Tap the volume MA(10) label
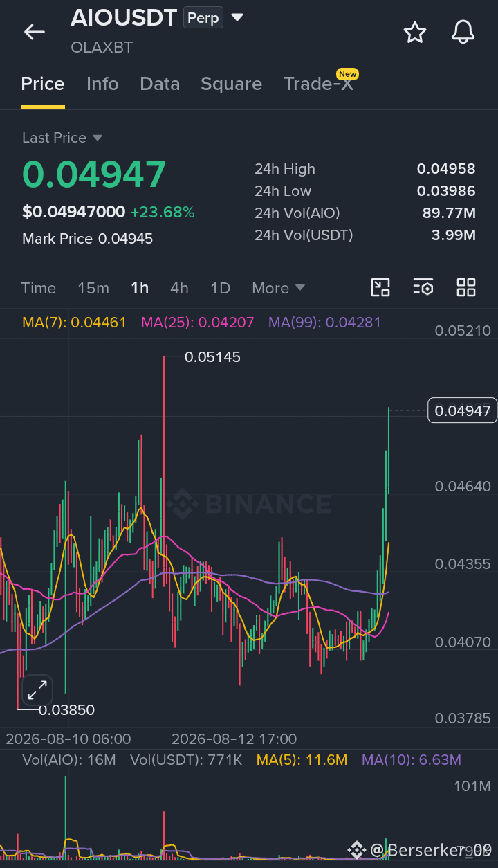This screenshot has width=498, height=868. (411, 760)
